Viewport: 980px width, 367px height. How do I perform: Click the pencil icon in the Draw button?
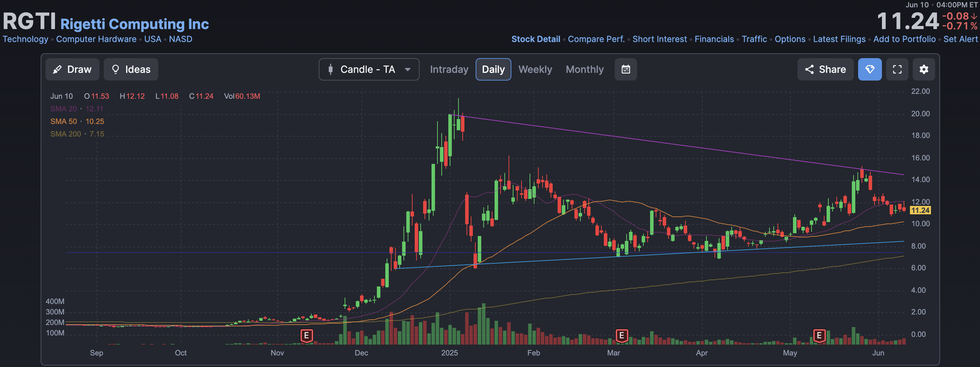57,69
